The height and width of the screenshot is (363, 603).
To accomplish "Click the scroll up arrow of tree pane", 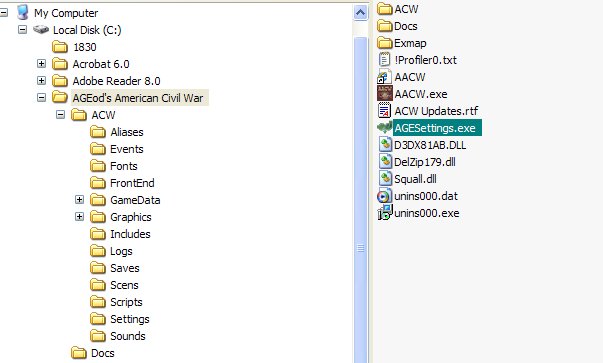I will [x=360, y=13].
